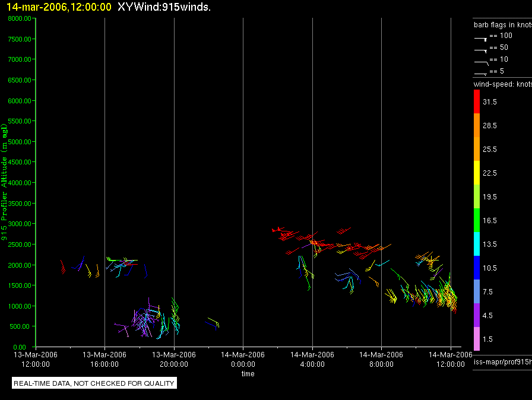Click the 31.5 wind-speed legend value
The image size is (532, 400).
[x=490, y=101]
